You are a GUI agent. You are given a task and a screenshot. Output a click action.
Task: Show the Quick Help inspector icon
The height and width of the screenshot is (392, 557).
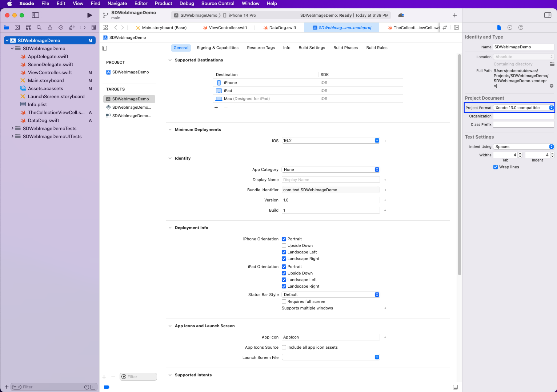(521, 28)
